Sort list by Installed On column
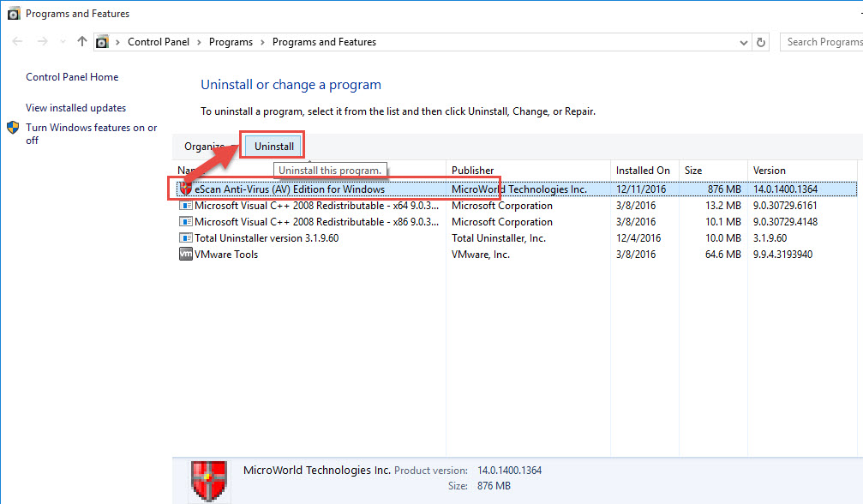Image resolution: width=863 pixels, height=504 pixels. [643, 171]
